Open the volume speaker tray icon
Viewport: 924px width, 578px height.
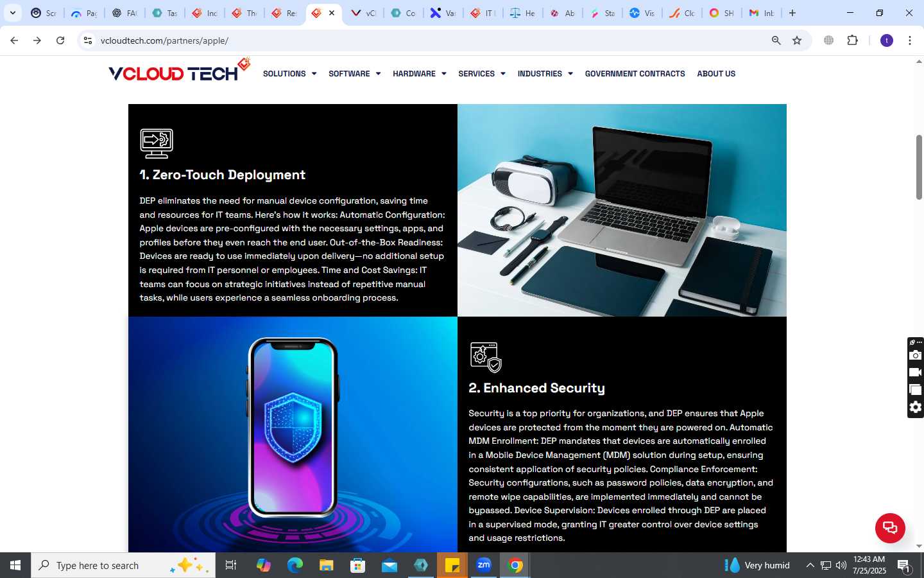click(x=841, y=565)
